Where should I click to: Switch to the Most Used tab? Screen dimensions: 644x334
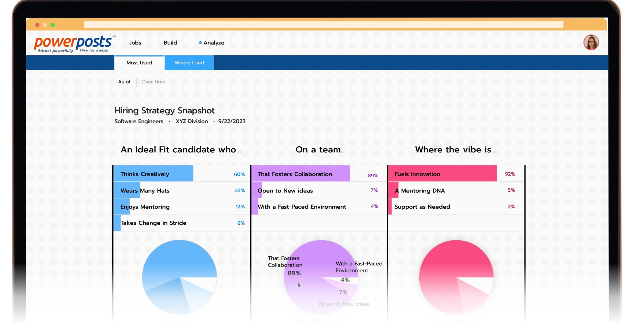click(139, 63)
